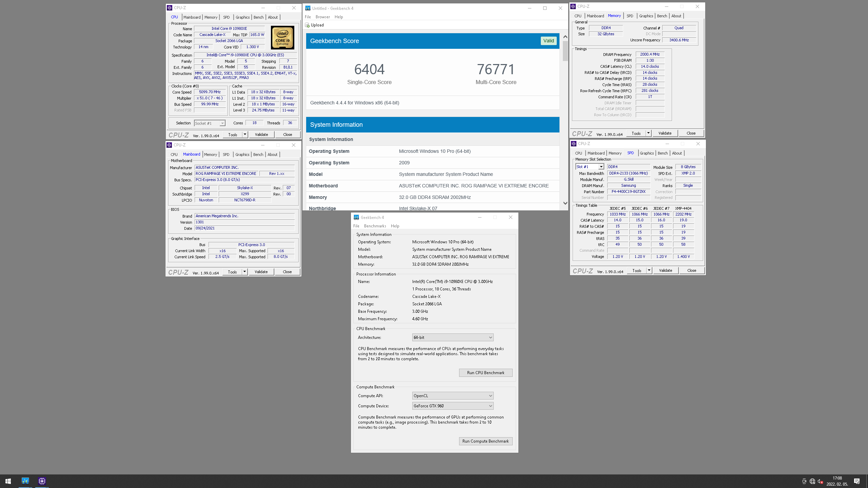
Task: Click Close in CPU-Z SPD window
Action: tap(692, 270)
